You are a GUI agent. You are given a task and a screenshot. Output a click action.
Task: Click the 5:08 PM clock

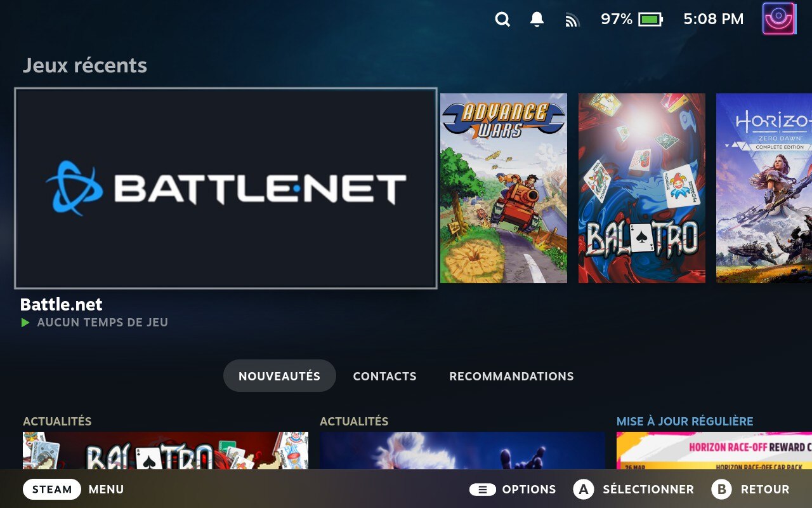pyautogui.click(x=714, y=20)
